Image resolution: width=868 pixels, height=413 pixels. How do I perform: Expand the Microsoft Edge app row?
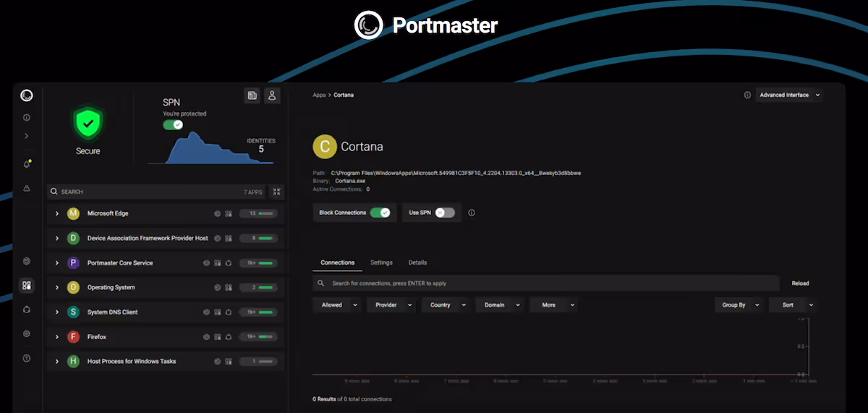(x=57, y=214)
